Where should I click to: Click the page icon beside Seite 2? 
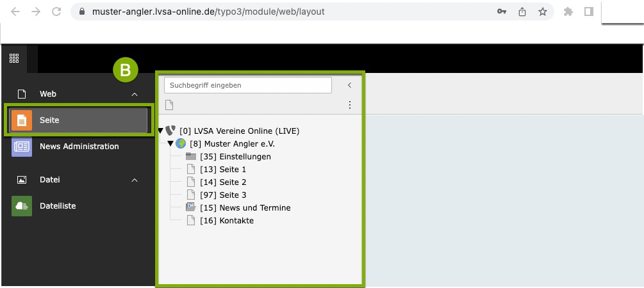point(190,182)
